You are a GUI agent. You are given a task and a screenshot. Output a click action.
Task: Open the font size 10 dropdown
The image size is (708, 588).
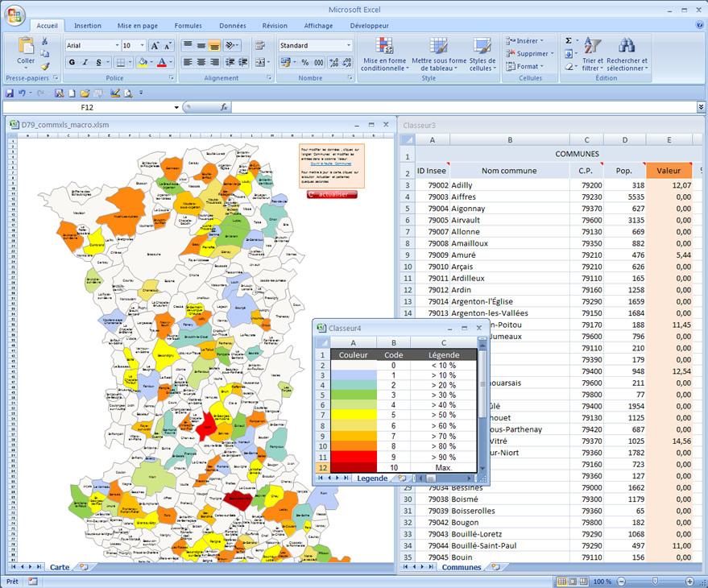[x=143, y=46]
